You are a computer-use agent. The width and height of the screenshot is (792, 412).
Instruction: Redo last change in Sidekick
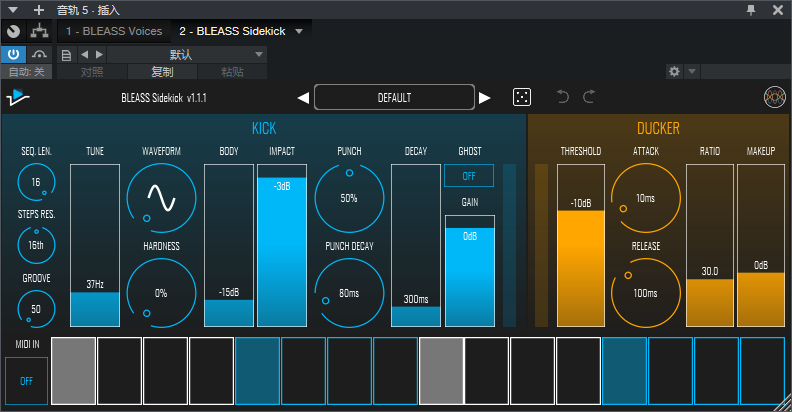[589, 96]
